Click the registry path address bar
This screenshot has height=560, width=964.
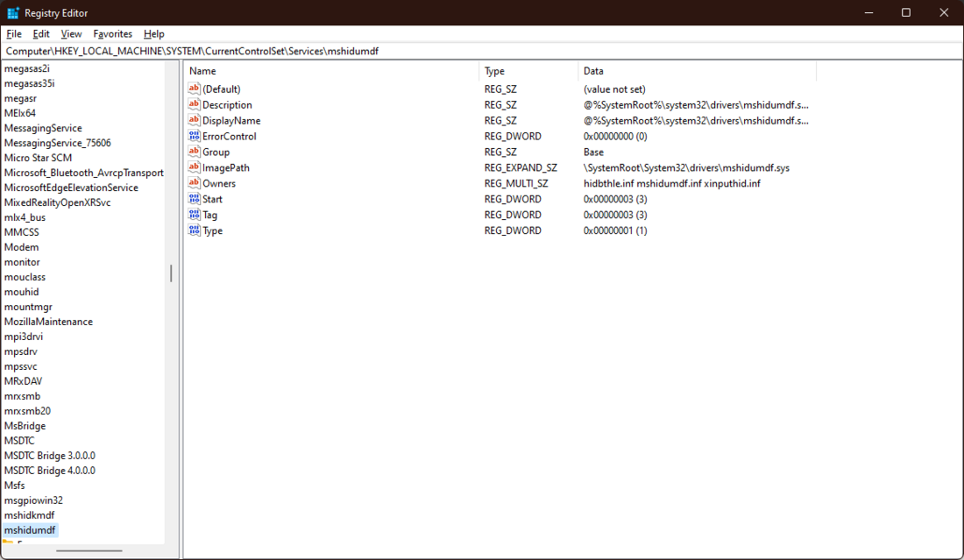[482, 51]
